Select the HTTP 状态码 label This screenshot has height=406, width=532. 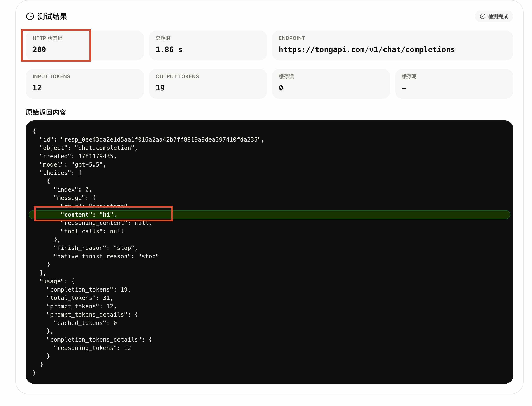(47, 38)
